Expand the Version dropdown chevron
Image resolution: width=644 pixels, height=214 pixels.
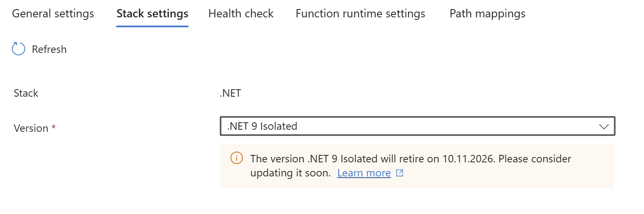coord(604,126)
